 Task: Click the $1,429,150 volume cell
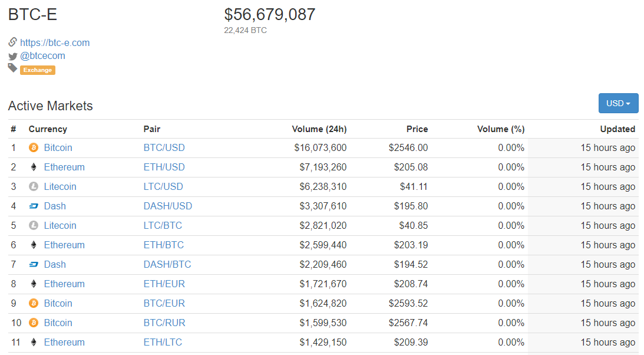pos(323,342)
